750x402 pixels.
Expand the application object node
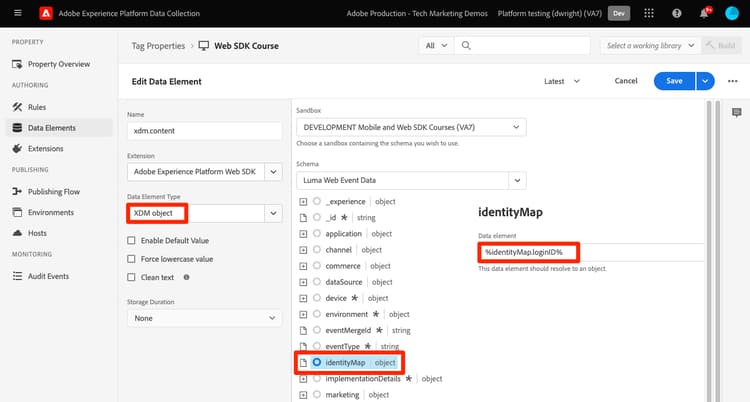(303, 234)
